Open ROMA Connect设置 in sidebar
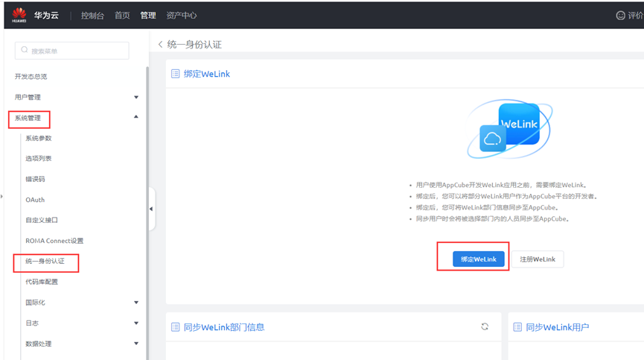Screen dimensions: 644x360 (x=54, y=241)
